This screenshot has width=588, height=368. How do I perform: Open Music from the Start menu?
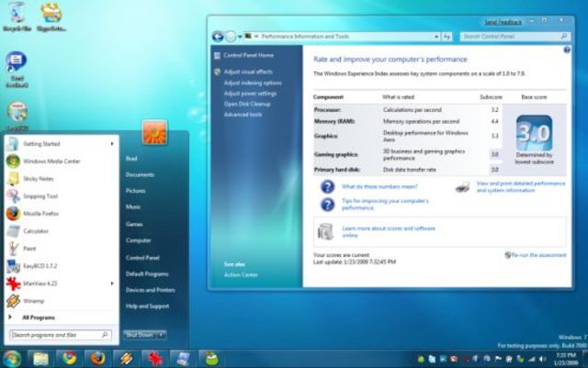(133, 206)
